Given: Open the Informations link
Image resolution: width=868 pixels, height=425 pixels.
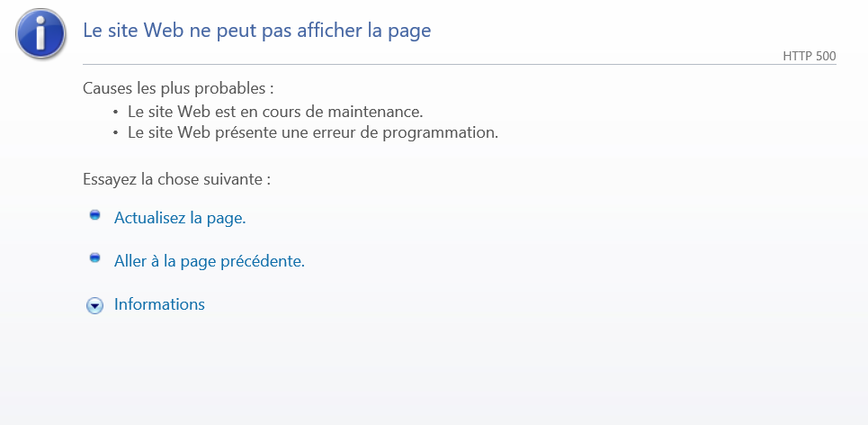Looking at the screenshot, I should point(159,304).
